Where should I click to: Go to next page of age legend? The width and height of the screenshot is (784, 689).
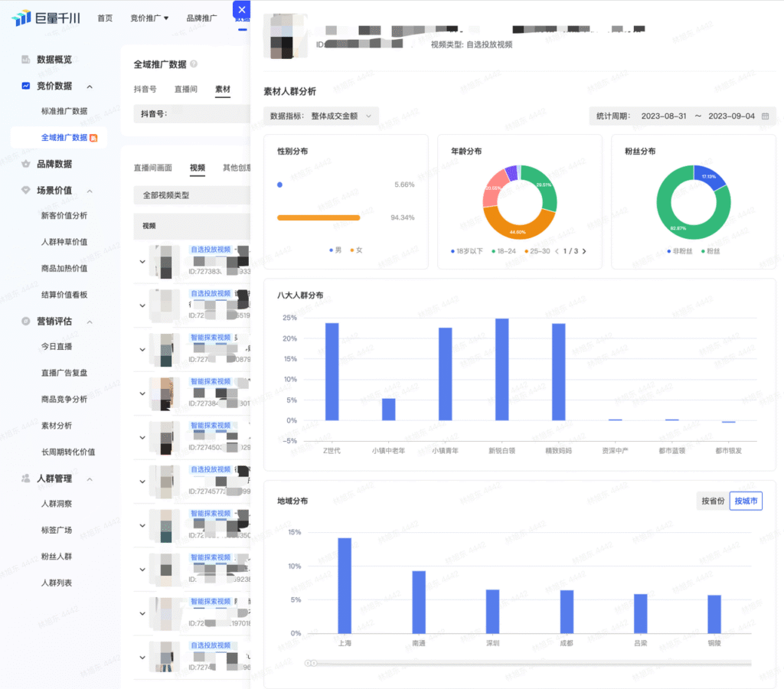pyautogui.click(x=583, y=251)
